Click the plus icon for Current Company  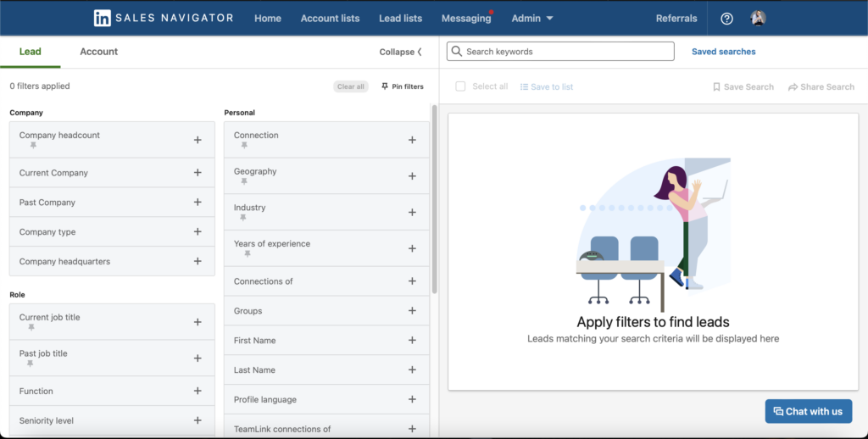198,173
